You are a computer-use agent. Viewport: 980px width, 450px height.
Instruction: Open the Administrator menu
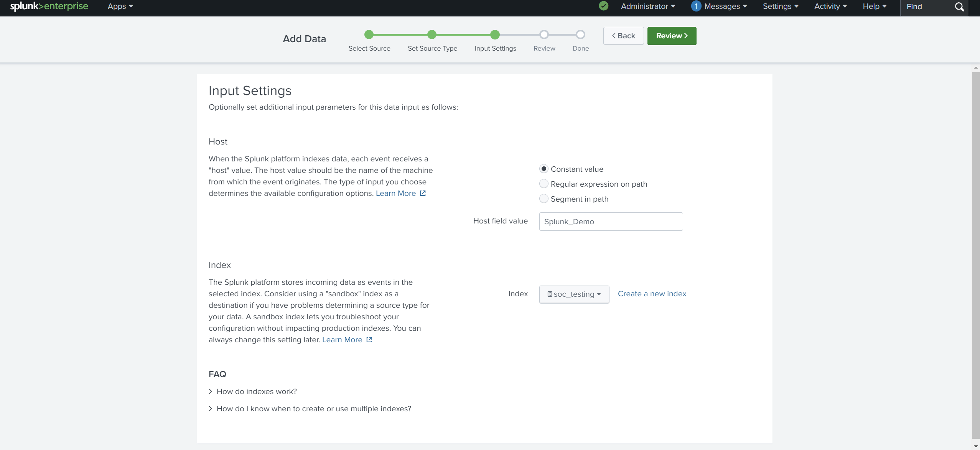[648, 7]
